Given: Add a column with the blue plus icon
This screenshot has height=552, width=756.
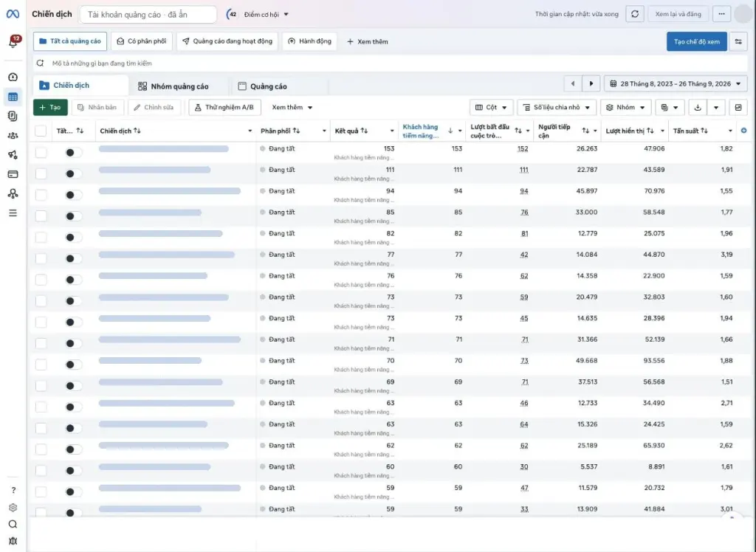Looking at the screenshot, I should coord(743,131).
